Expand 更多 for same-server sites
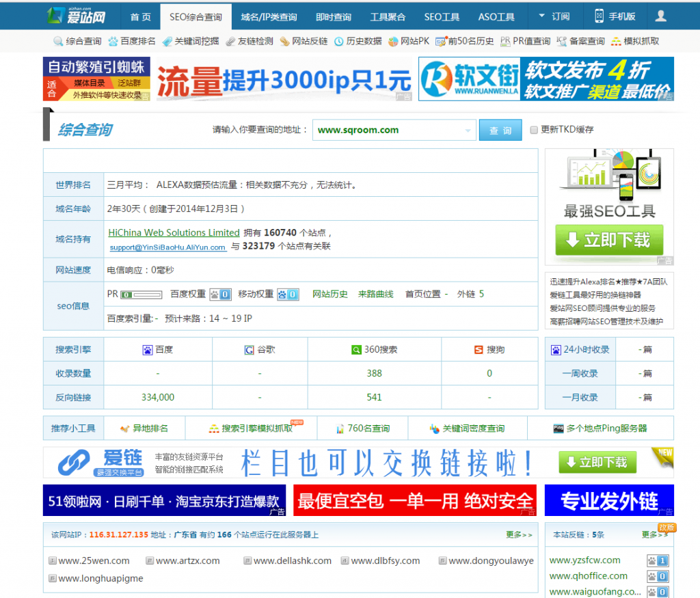Viewport: 700px width, 598px height. [x=519, y=534]
